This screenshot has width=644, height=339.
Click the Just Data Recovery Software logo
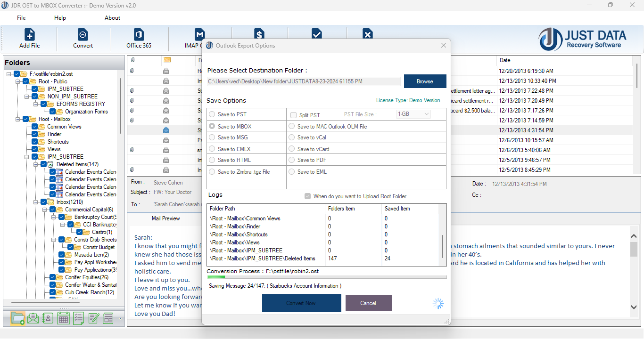pos(583,40)
